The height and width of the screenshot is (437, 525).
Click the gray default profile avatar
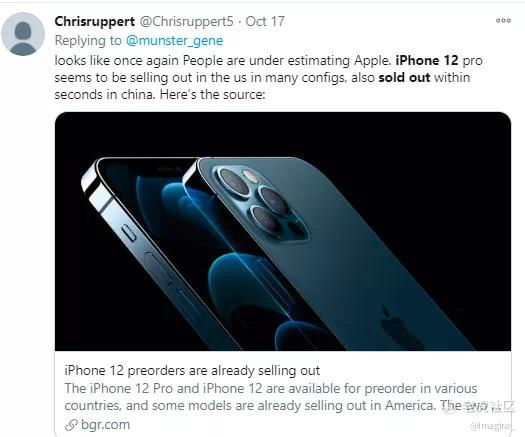click(x=23, y=34)
